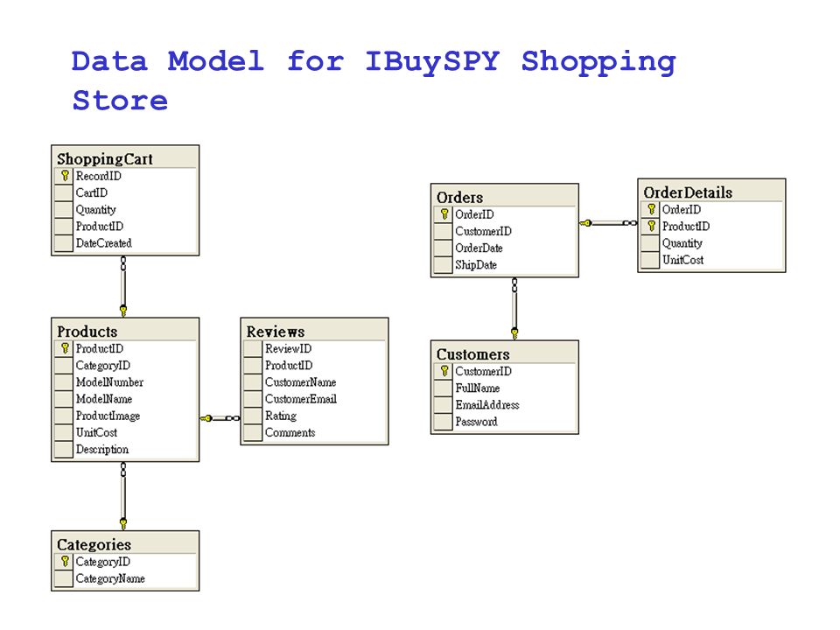Select ShipDate column in Orders
The width and height of the screenshot is (840, 630).
click(x=476, y=265)
